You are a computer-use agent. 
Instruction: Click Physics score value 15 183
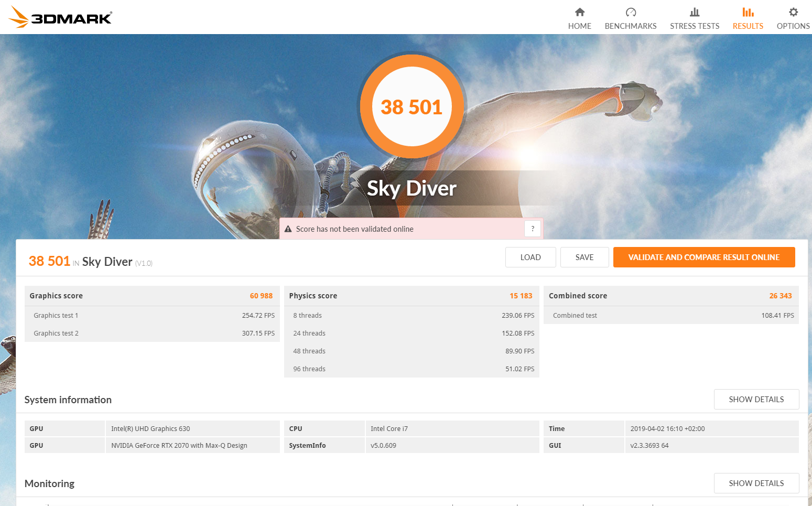pos(521,296)
